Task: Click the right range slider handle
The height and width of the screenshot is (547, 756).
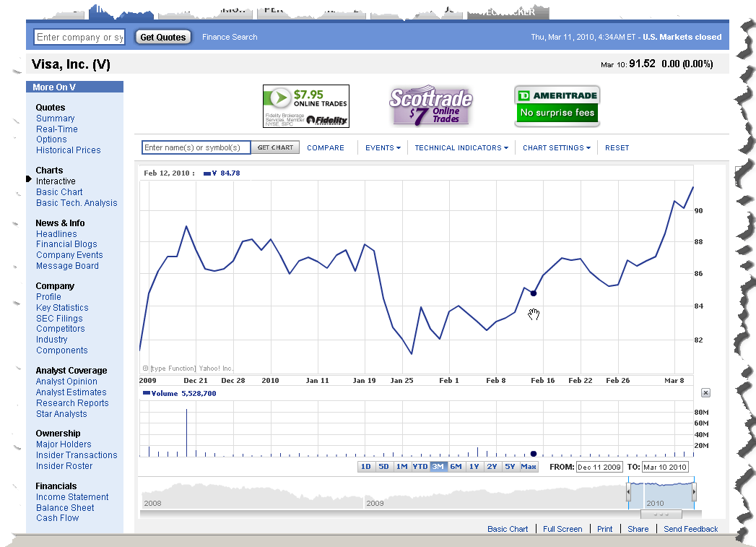Action: tap(694, 492)
